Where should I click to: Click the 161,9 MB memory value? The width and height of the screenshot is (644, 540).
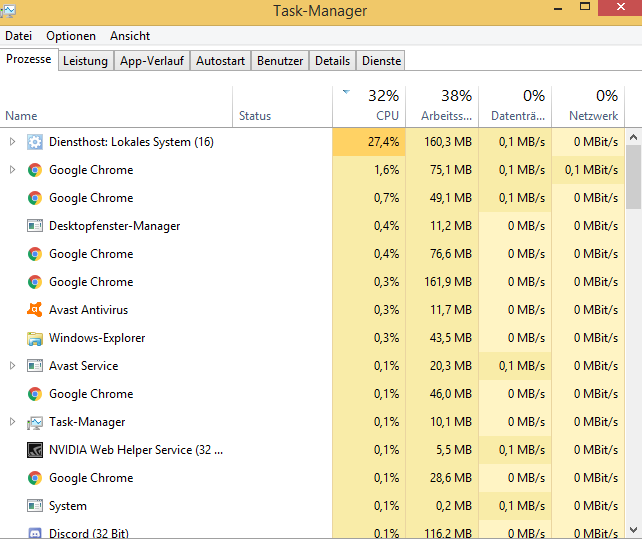tap(448, 282)
